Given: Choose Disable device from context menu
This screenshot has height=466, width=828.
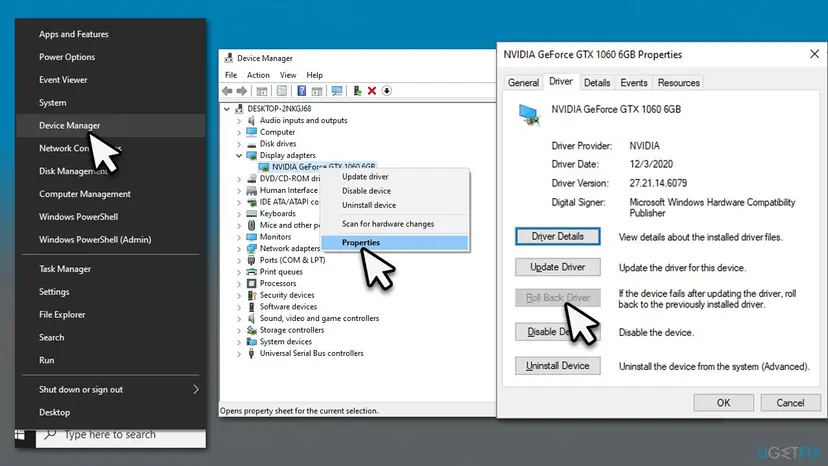Looking at the screenshot, I should click(x=394, y=191).
